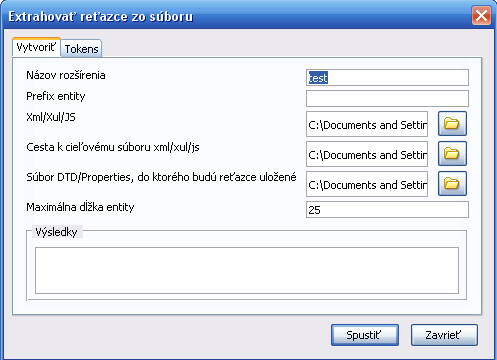This screenshot has width=497, height=360.
Task: Browse for the DTD/Properties output file
Action: [452, 184]
